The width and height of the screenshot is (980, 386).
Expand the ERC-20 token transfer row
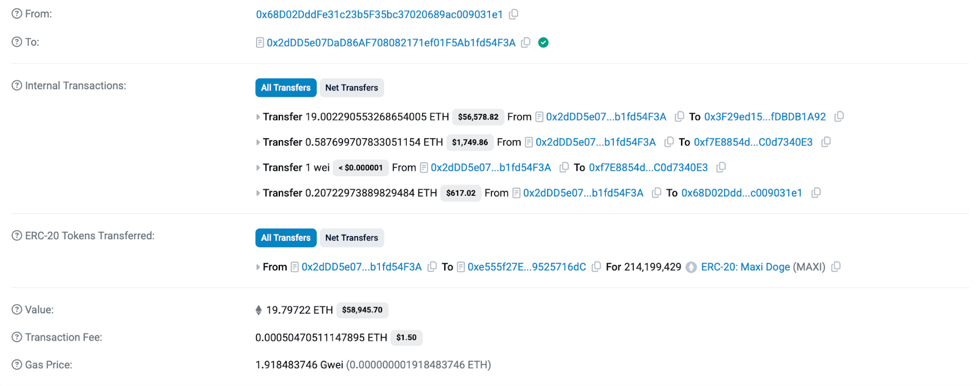point(258,267)
